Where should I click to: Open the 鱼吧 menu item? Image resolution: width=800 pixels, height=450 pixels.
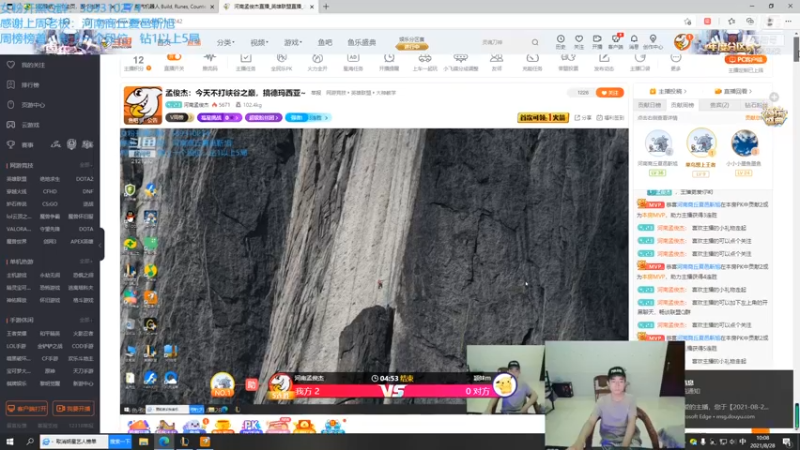324,42
